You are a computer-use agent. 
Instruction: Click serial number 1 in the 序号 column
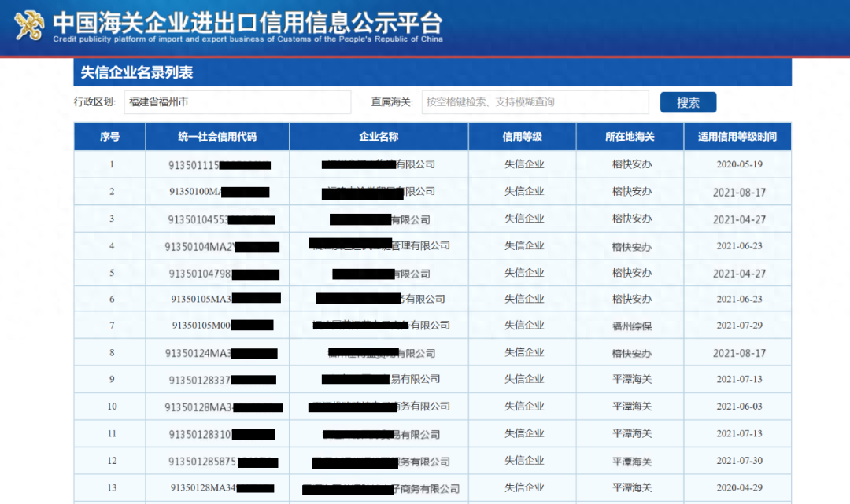[112, 164]
